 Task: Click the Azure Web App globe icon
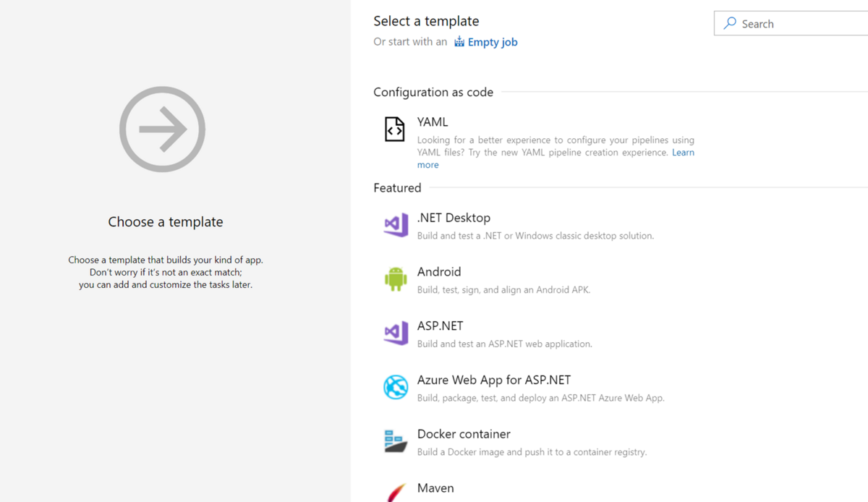[x=396, y=387]
